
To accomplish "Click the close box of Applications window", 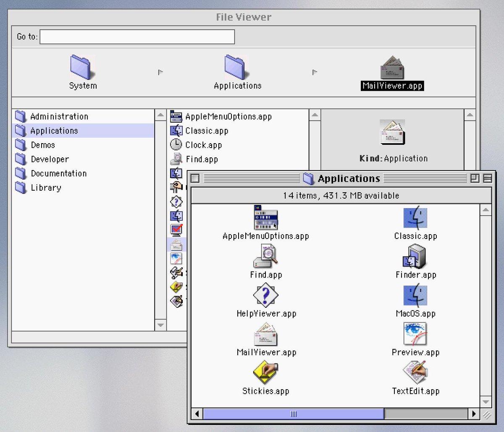I will (195, 178).
